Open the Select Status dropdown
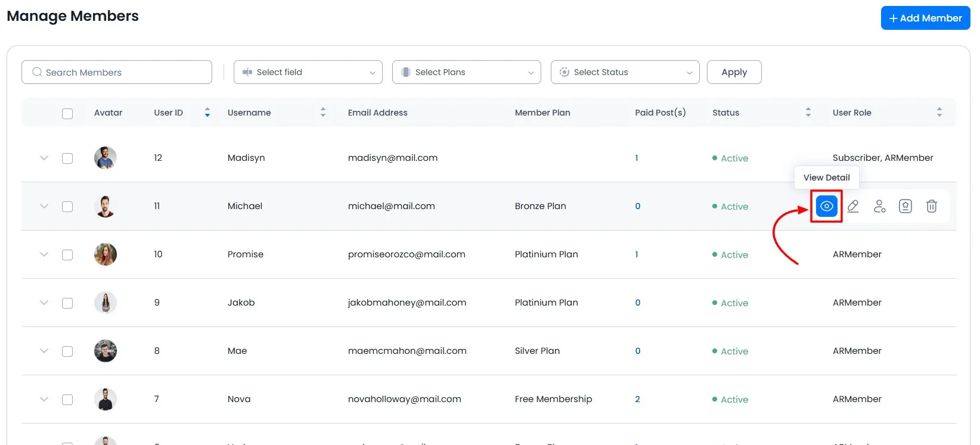The height and width of the screenshot is (445, 980). 625,72
